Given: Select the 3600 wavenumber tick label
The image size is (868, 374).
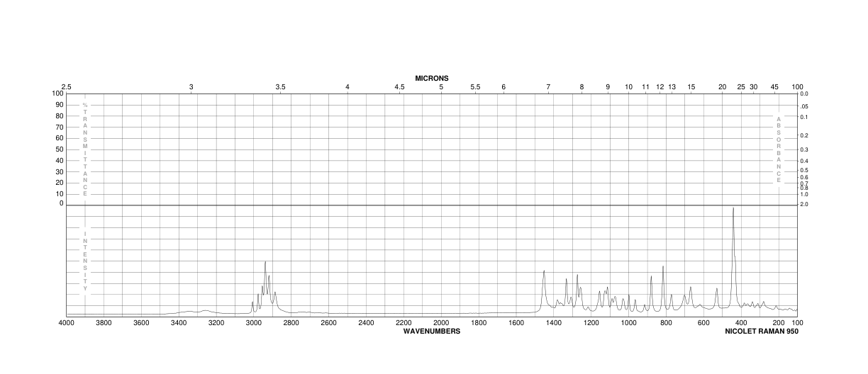Looking at the screenshot, I should [x=141, y=323].
